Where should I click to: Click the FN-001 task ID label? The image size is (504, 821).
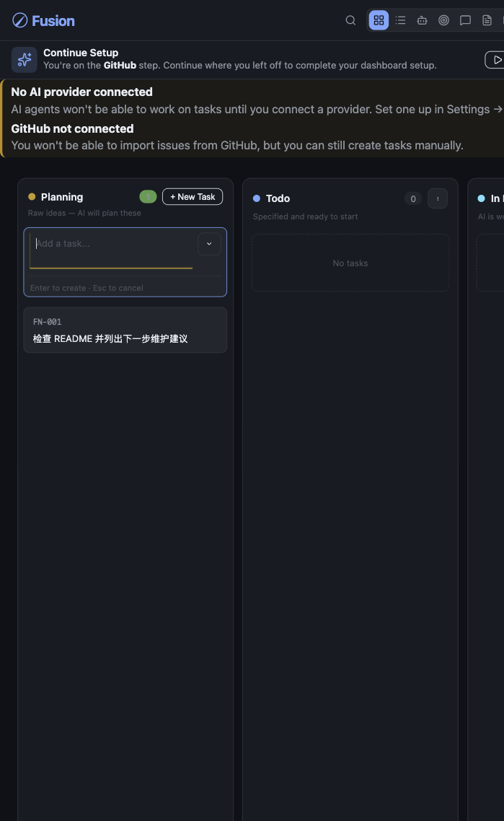pos(47,322)
